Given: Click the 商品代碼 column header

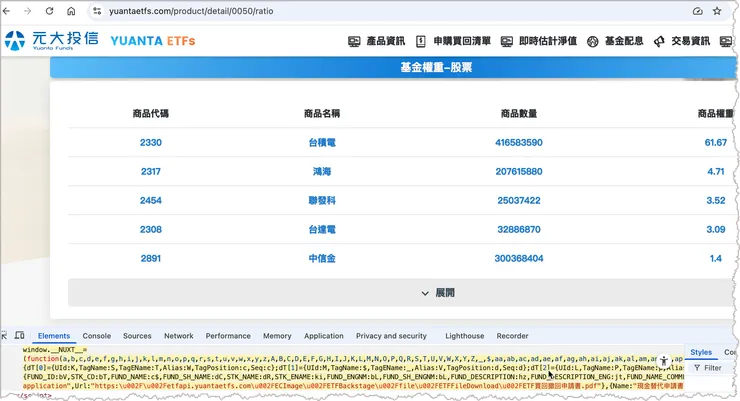Looking at the screenshot, I should click(151, 113).
